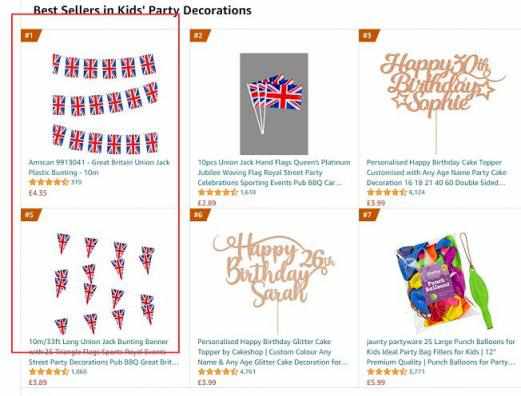Click the #6 best seller rank badge

click(200, 215)
